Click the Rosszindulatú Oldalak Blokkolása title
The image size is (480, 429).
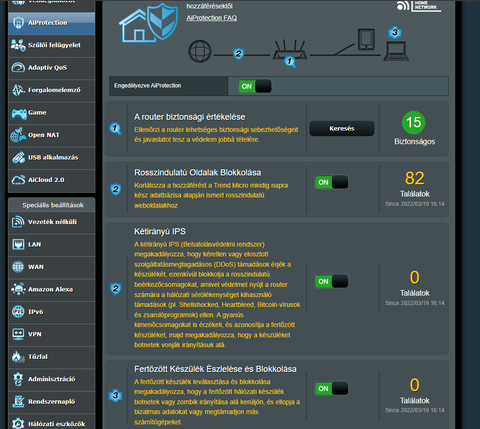pyautogui.click(x=198, y=173)
